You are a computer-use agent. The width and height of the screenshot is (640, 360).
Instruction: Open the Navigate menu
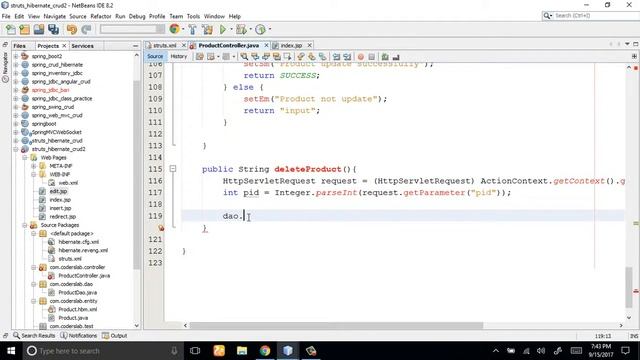coord(55,16)
